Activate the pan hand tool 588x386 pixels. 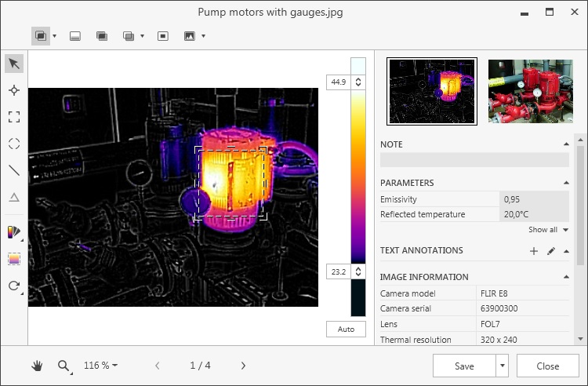point(37,366)
